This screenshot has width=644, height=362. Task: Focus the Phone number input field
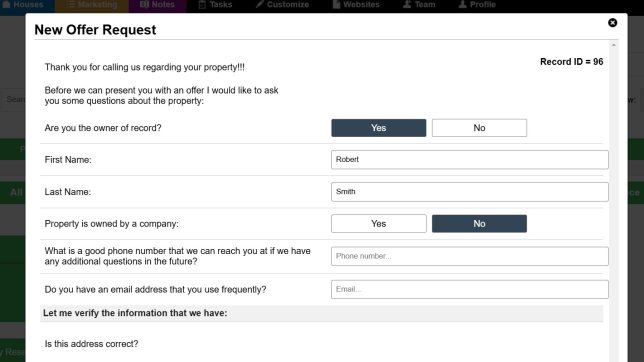pyautogui.click(x=469, y=256)
